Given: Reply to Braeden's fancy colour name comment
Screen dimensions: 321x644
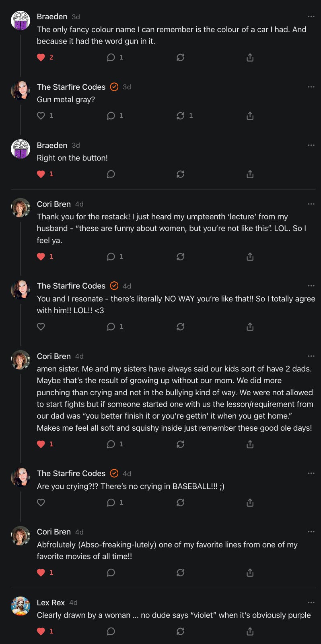Looking at the screenshot, I should 111,58.
